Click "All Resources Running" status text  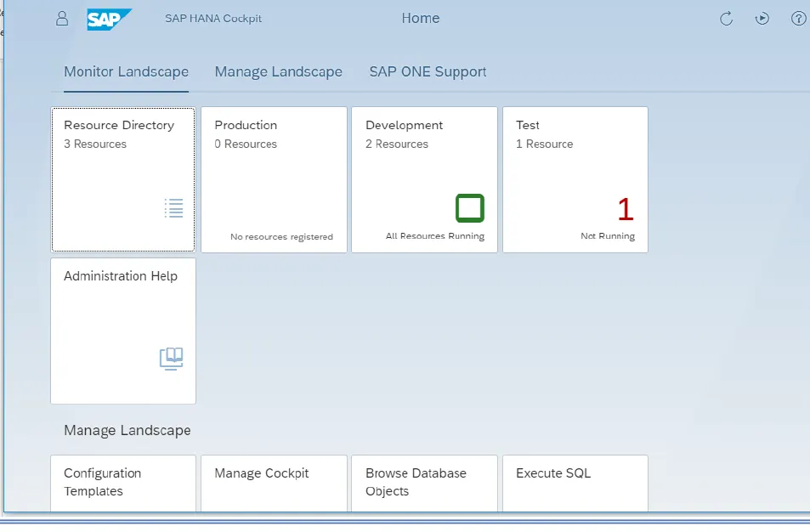[435, 236]
